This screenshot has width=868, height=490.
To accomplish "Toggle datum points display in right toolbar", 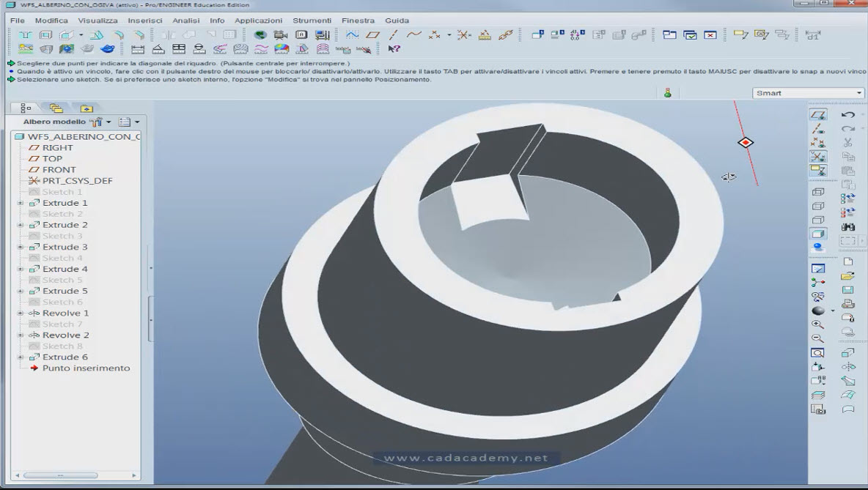I will point(817,143).
